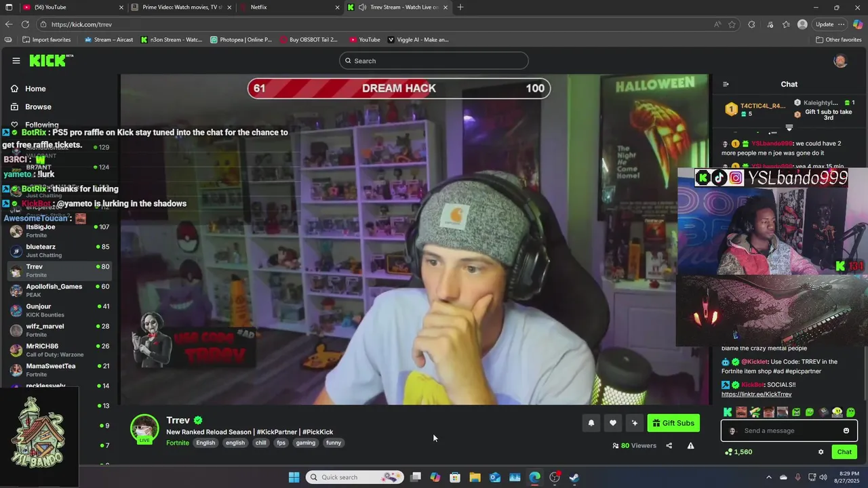Click the Gift Subs button
This screenshot has width=868, height=488.
[x=673, y=423]
